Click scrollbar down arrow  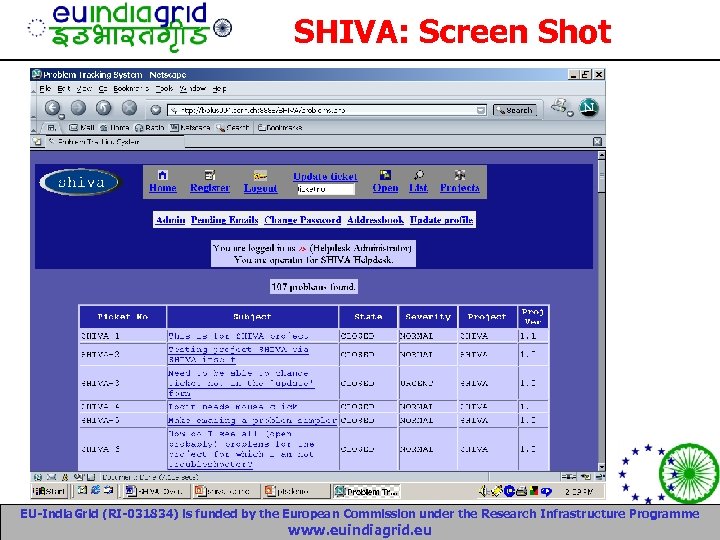click(601, 467)
